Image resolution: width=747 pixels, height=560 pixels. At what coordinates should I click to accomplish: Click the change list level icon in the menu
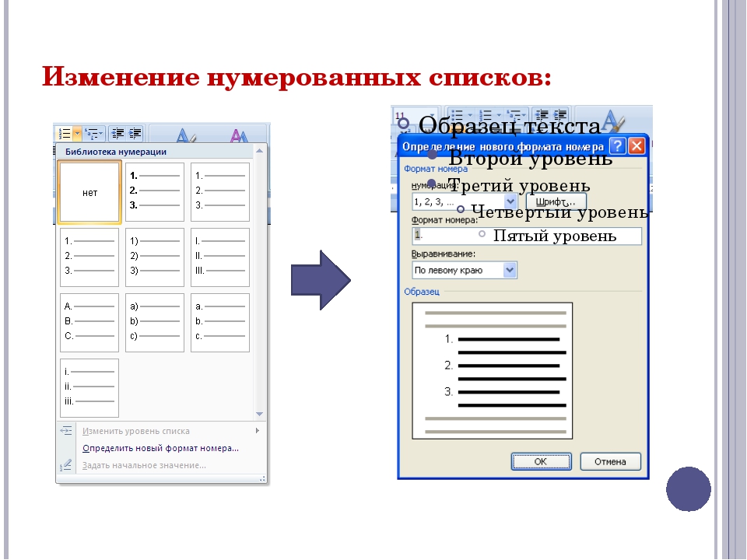click(x=66, y=430)
